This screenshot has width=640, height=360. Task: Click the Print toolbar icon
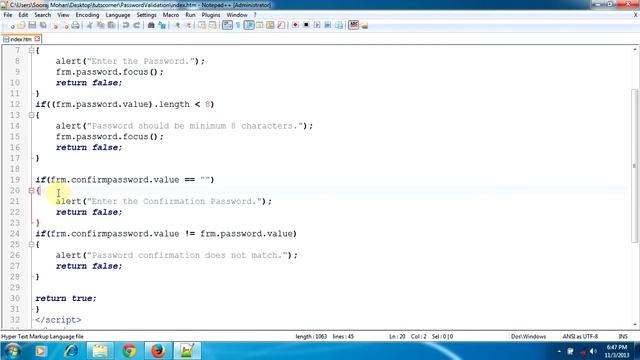pos(76,25)
